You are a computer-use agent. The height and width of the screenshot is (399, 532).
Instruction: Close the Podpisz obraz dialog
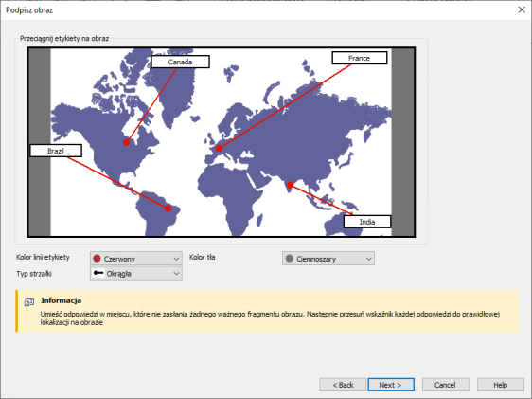[x=522, y=9]
